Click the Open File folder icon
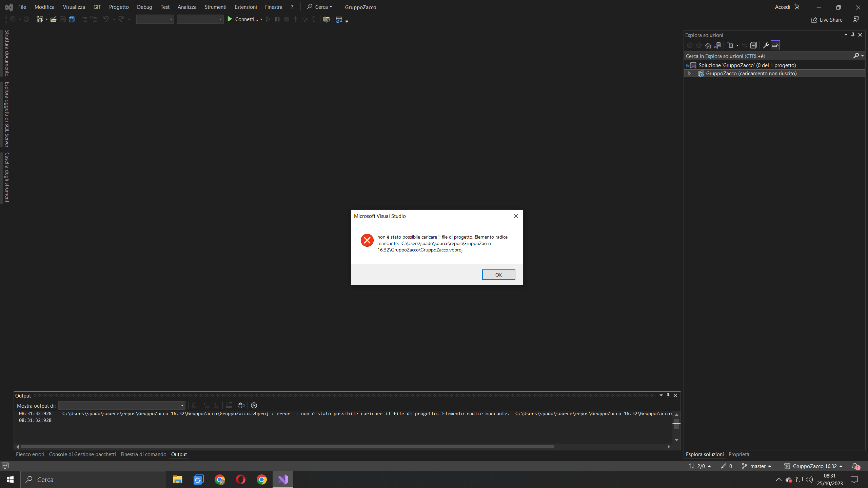Image resolution: width=868 pixels, height=488 pixels. (53, 19)
